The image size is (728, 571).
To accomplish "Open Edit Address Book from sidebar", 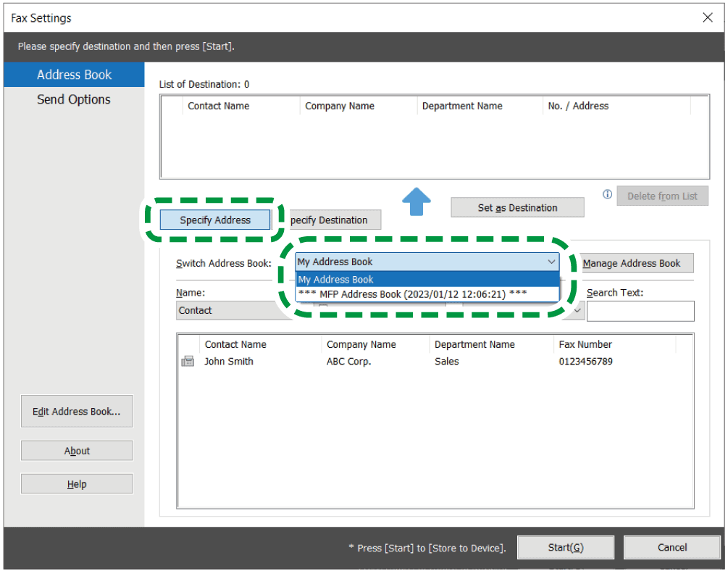I will pos(77,412).
